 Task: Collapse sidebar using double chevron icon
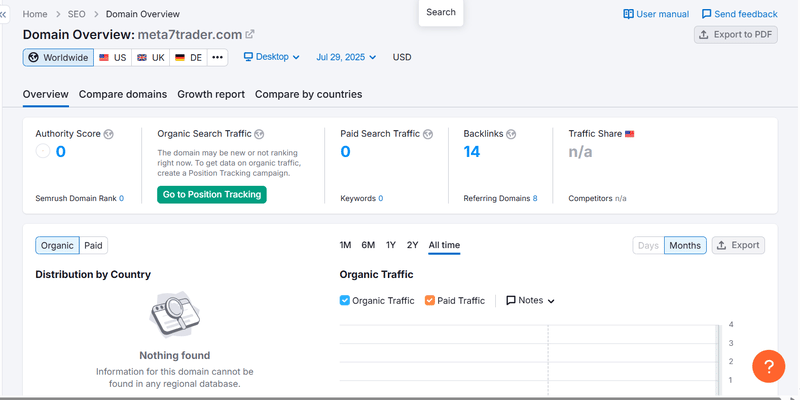coord(4,15)
